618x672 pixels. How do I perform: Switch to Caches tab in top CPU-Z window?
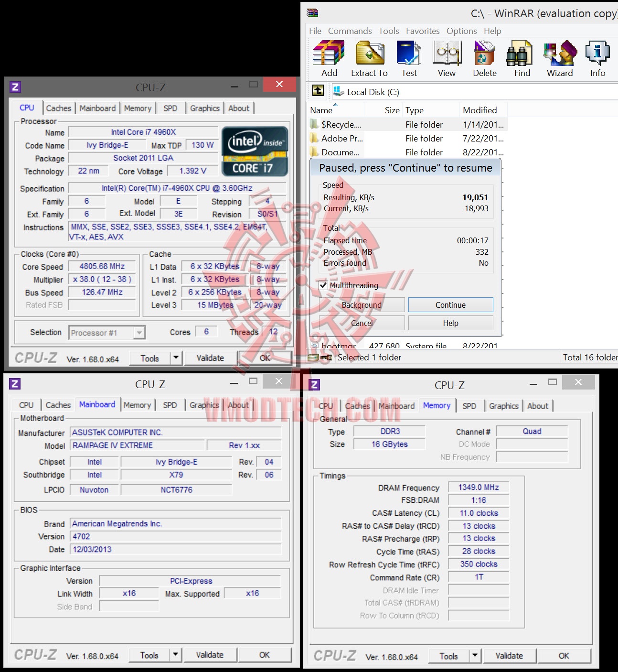[59, 108]
